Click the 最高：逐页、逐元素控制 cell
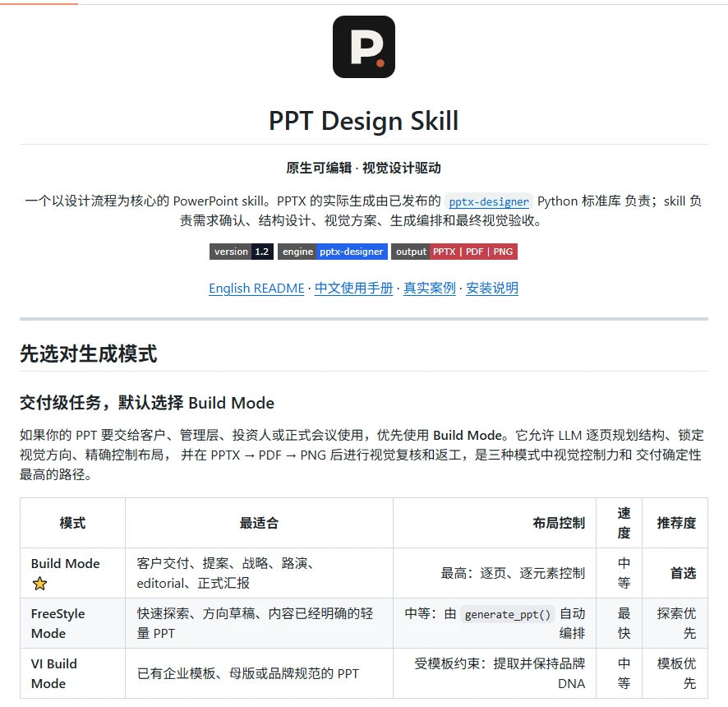Viewport: 728px width, 707px height. coord(495,573)
